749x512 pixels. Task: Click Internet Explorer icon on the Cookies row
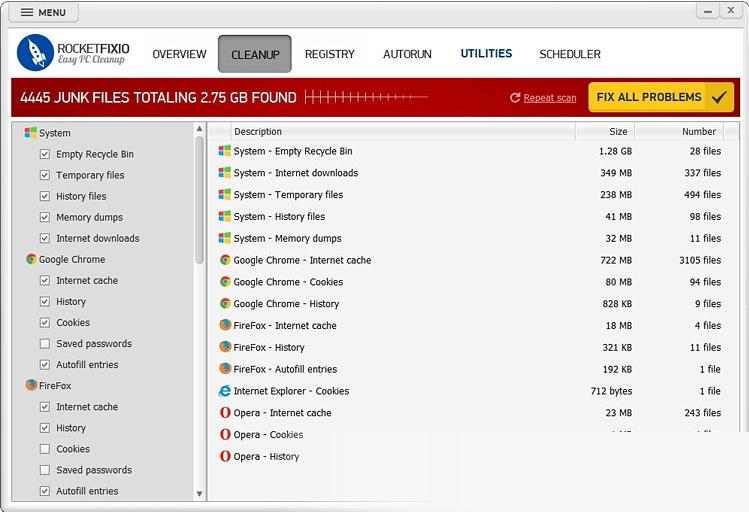click(x=225, y=391)
